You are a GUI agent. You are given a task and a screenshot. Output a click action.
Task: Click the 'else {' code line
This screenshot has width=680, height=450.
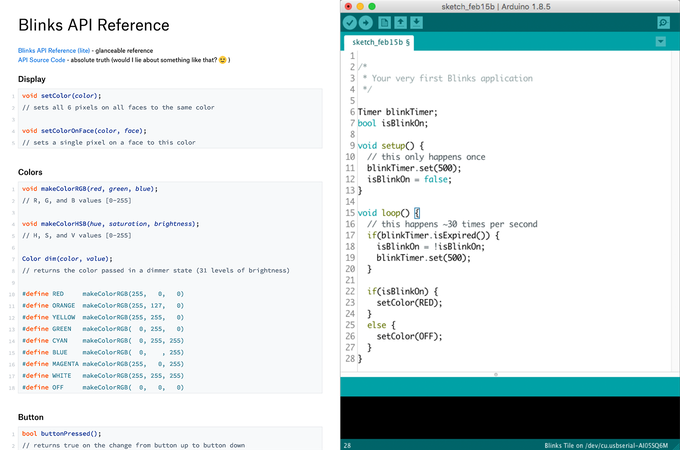[381, 325]
